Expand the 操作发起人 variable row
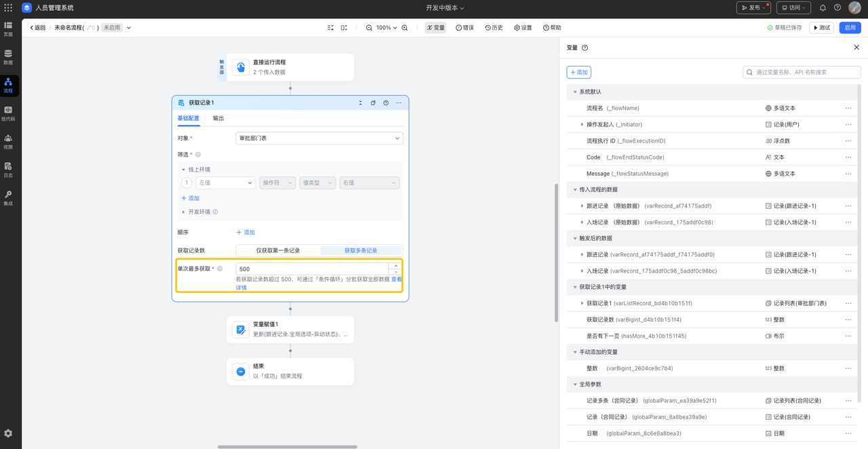Viewport: 868px width, 449px height. pyautogui.click(x=582, y=125)
